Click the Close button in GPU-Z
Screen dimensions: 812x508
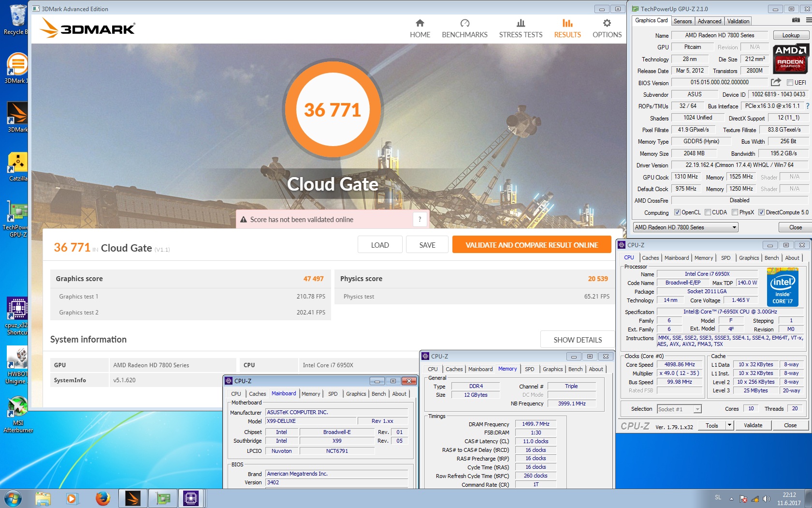795,227
